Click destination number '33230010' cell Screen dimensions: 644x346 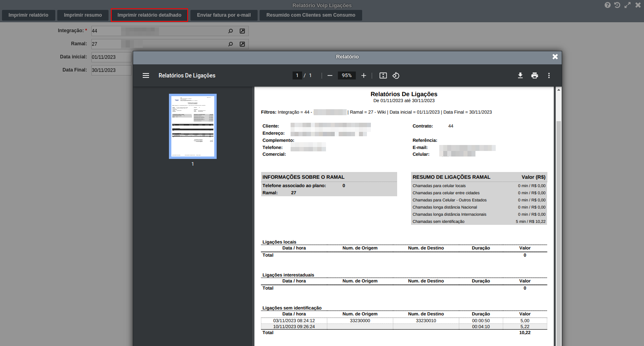click(426, 321)
